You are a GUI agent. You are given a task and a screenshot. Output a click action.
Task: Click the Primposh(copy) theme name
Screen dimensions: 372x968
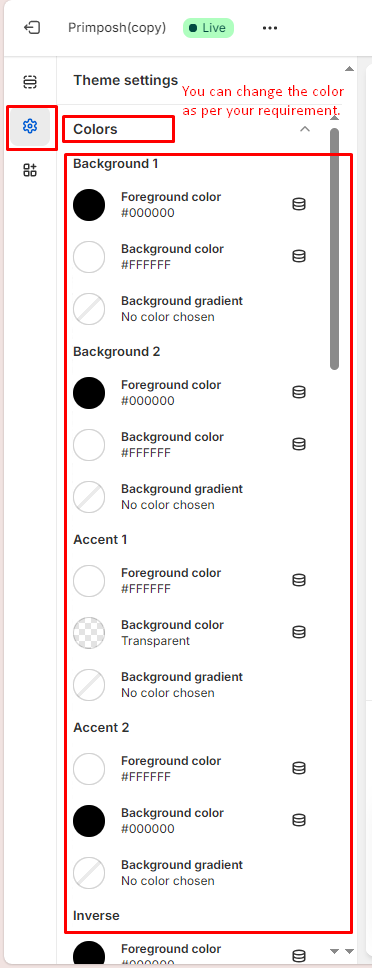click(x=117, y=28)
